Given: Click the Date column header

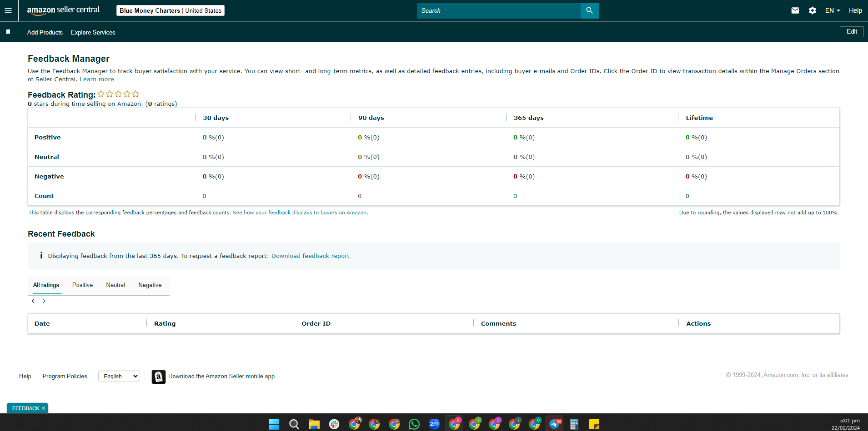Looking at the screenshot, I should tap(42, 323).
